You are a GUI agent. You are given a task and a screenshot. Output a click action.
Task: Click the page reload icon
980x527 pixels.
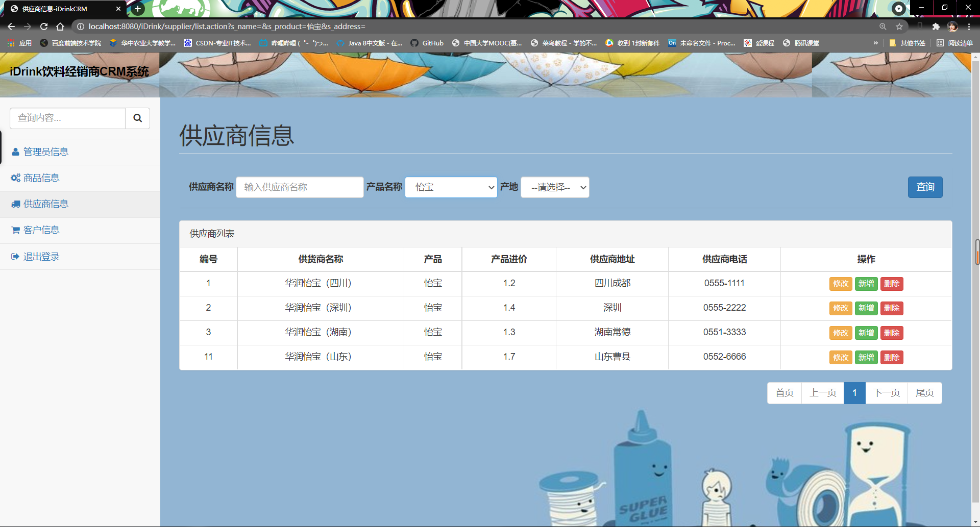tap(44, 27)
